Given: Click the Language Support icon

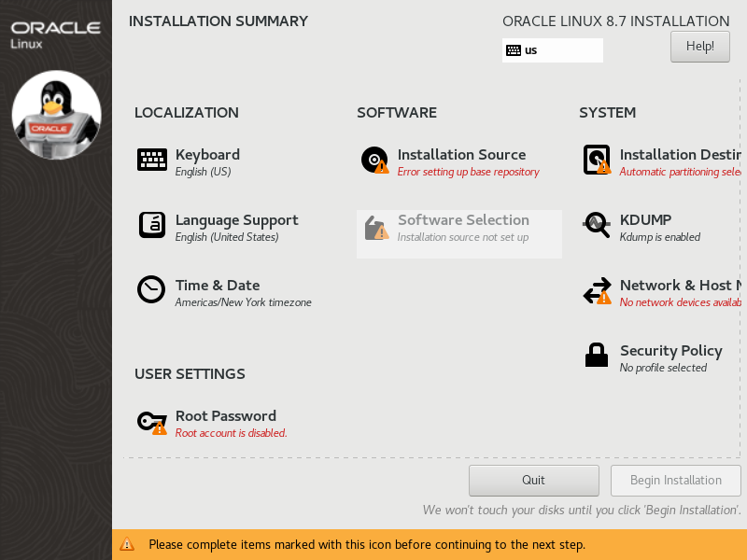Looking at the screenshot, I should tap(152, 225).
